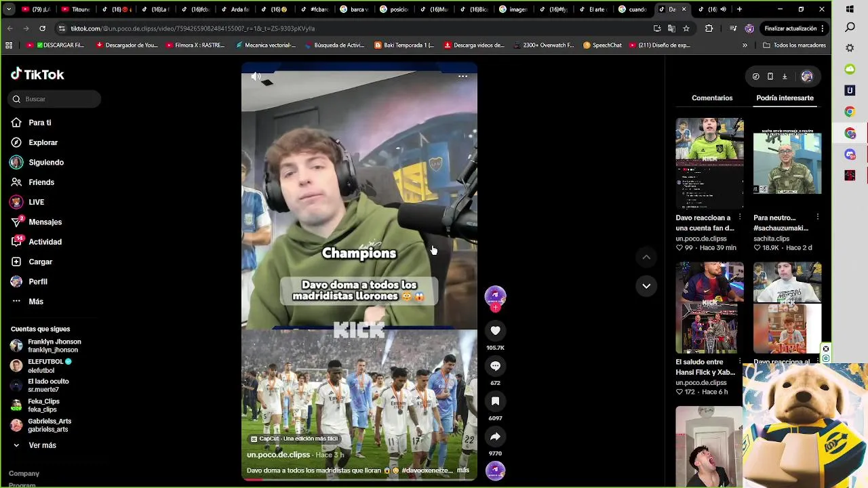Show more bookmarks with double chevron
Screen dimensions: 868x488
click(x=745, y=45)
